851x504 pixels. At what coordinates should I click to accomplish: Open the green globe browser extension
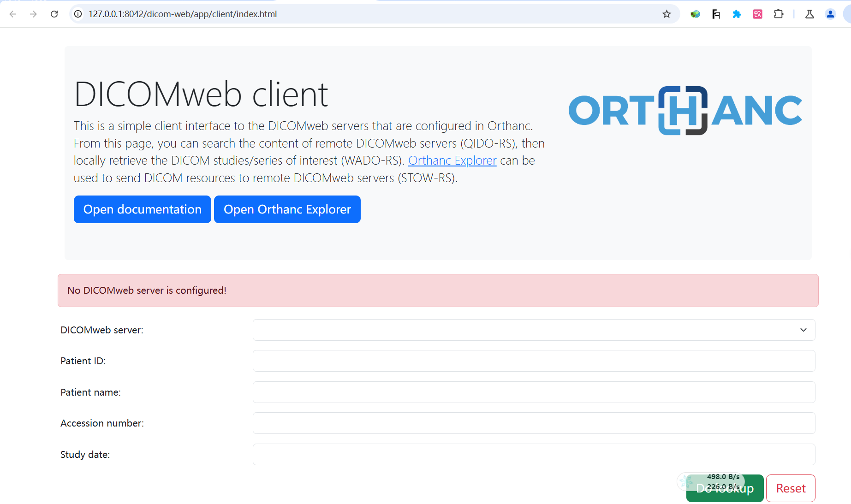[x=695, y=14]
